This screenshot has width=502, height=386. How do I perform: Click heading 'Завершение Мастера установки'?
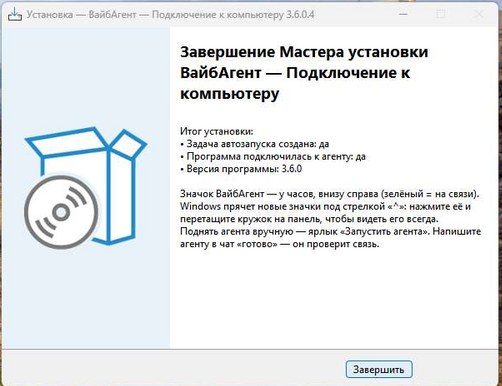304,52
